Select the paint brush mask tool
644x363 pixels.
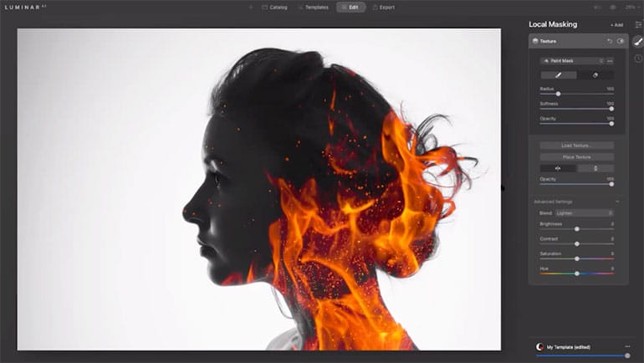coord(558,74)
